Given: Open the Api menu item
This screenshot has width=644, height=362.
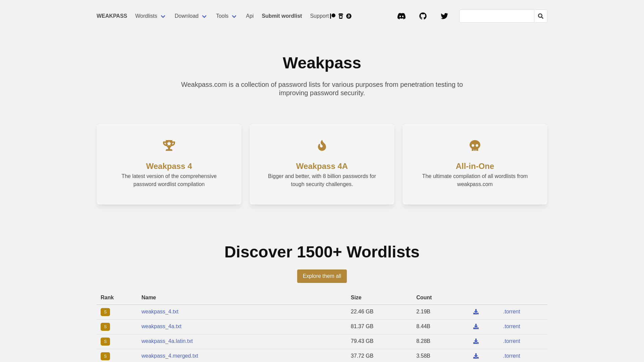Looking at the screenshot, I should pos(250,16).
